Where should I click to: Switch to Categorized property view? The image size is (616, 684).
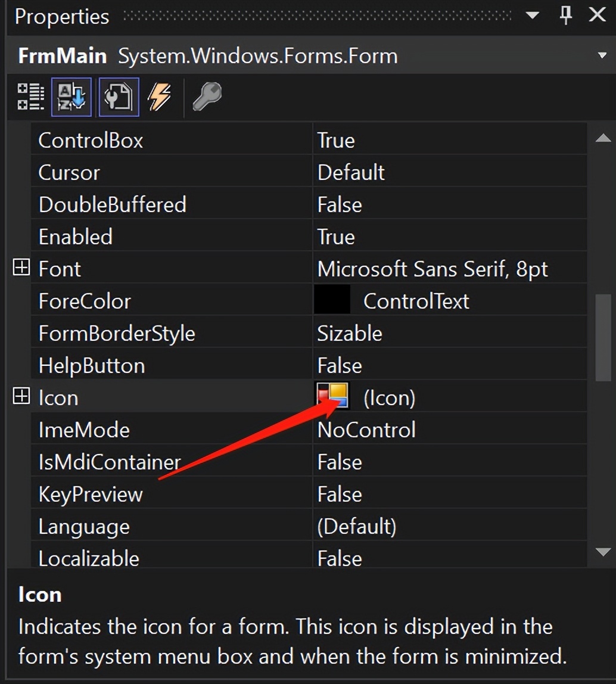(30, 97)
